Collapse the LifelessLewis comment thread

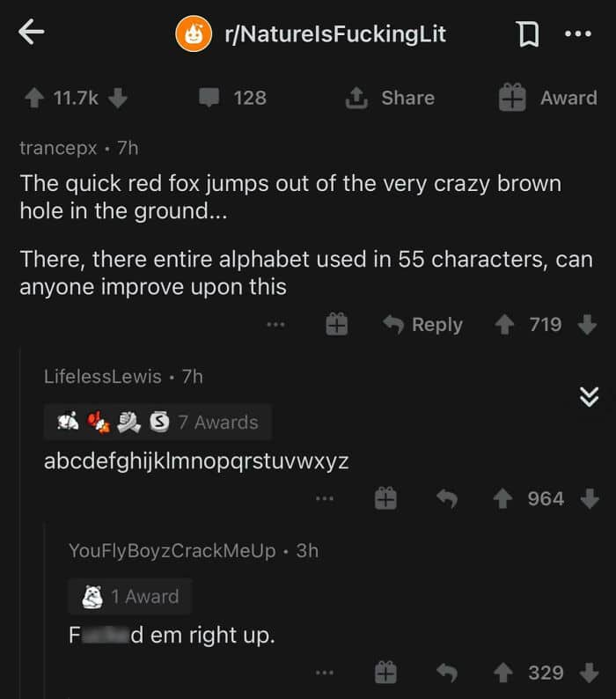(589, 397)
